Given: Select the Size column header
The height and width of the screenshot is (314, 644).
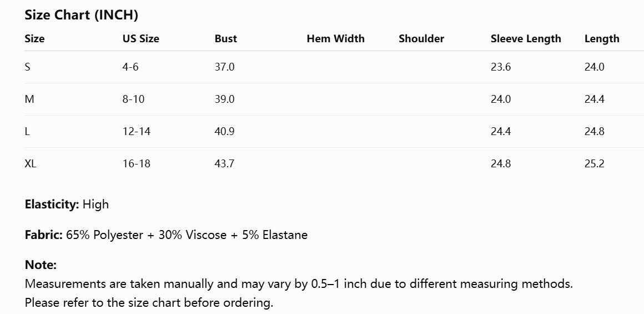Looking at the screenshot, I should click(34, 39).
